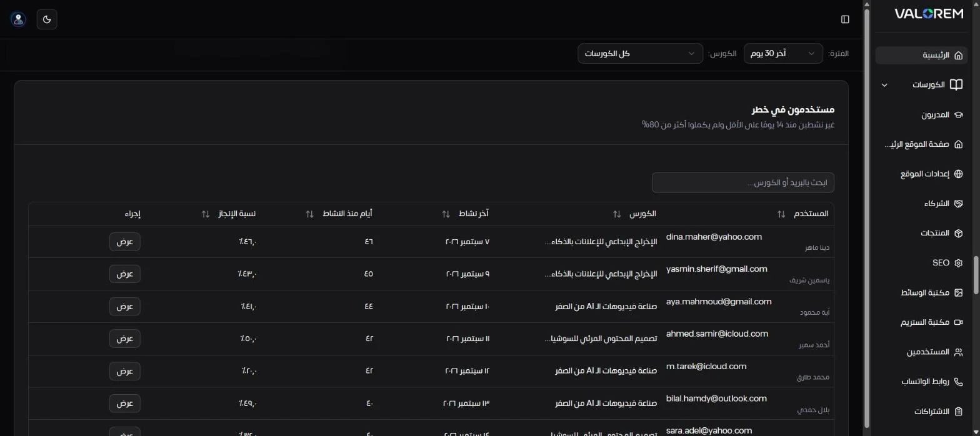Screen dimensions: 980x436
Task: Open الاشتراكات sidebar item
Action: tap(922, 411)
